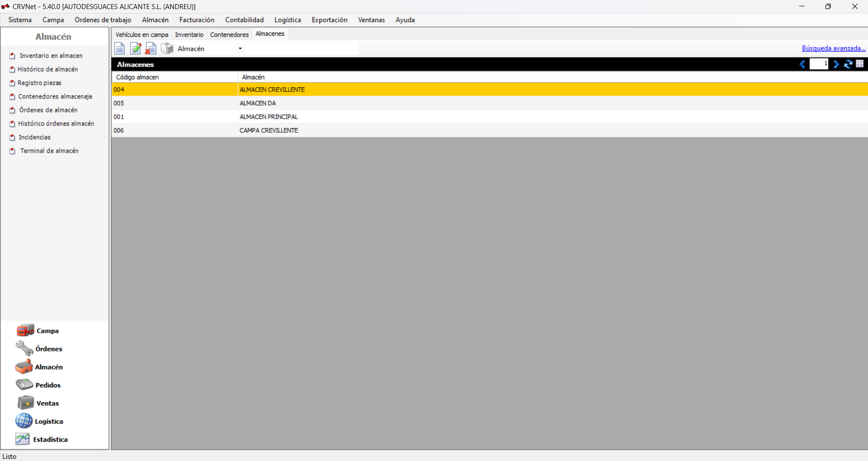Go to the next page arrow
This screenshot has width=868, height=461.
coord(836,64)
